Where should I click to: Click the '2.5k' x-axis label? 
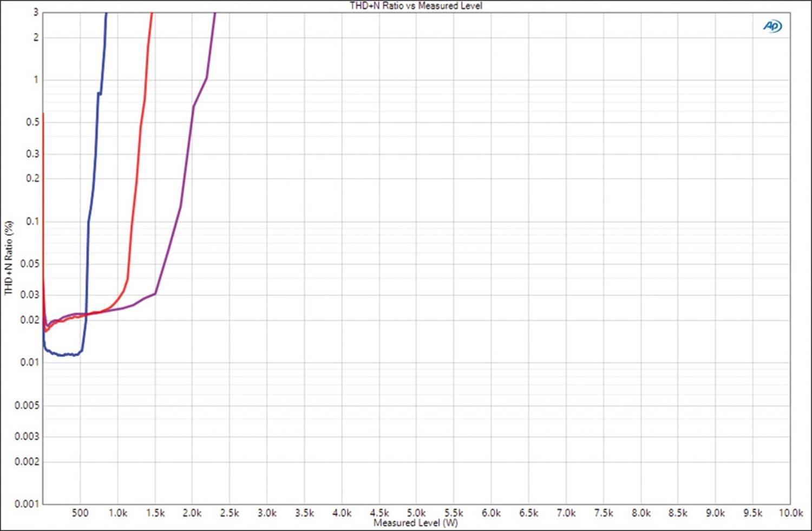tap(230, 513)
